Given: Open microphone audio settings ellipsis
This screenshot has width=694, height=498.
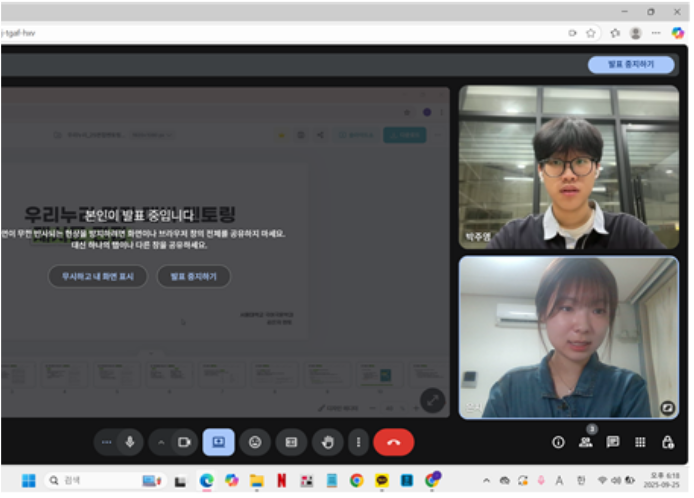Looking at the screenshot, I should point(107,442).
